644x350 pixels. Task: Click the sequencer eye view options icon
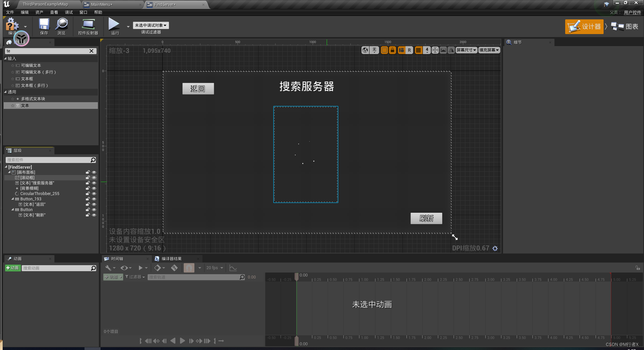point(124,268)
